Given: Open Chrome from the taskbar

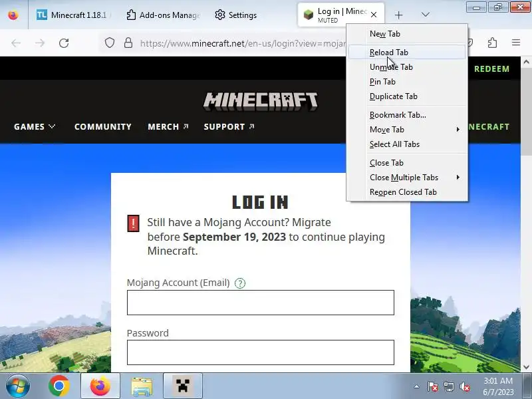Looking at the screenshot, I should (59, 386).
